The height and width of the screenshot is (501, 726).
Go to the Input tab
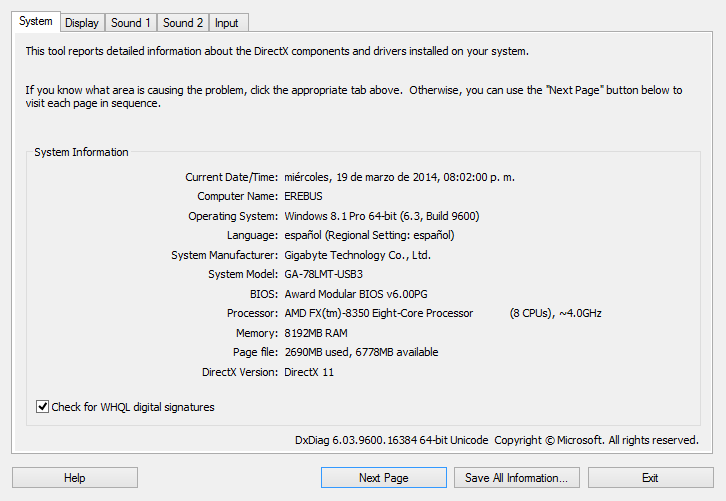[227, 23]
